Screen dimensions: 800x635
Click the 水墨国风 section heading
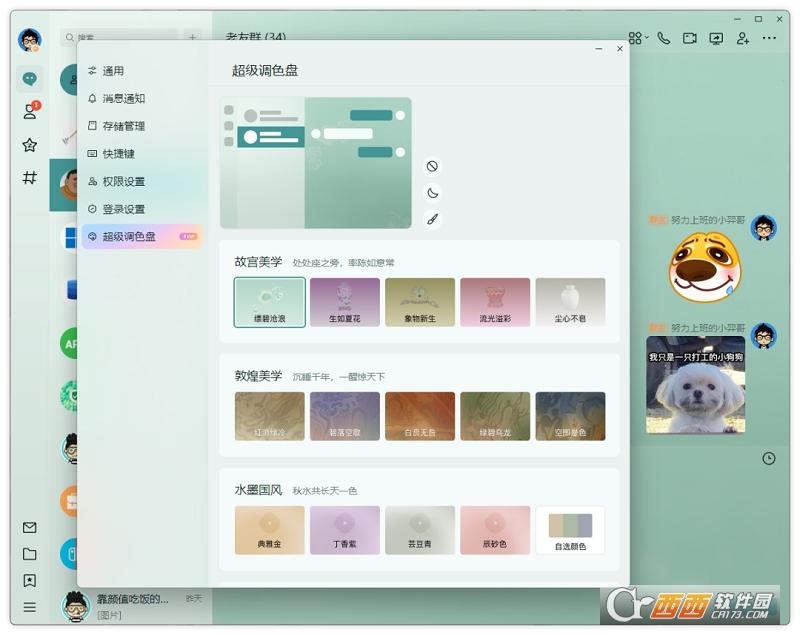click(x=258, y=490)
